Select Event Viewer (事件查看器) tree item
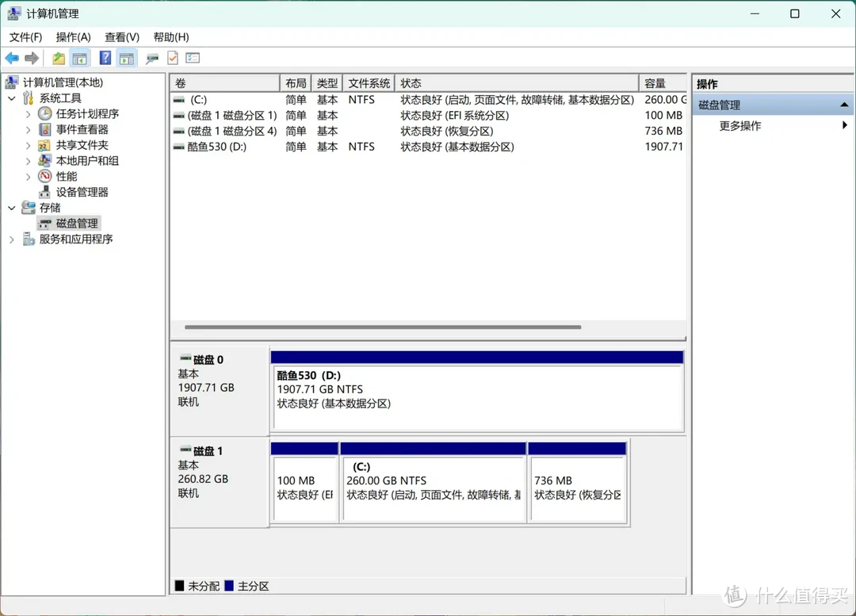Viewport: 856px width, 616px height. click(82, 129)
